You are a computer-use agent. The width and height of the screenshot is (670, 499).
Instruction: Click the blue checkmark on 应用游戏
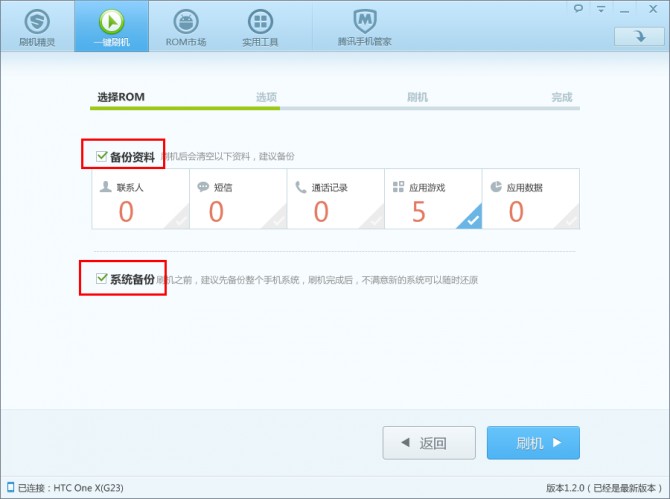(x=472, y=220)
